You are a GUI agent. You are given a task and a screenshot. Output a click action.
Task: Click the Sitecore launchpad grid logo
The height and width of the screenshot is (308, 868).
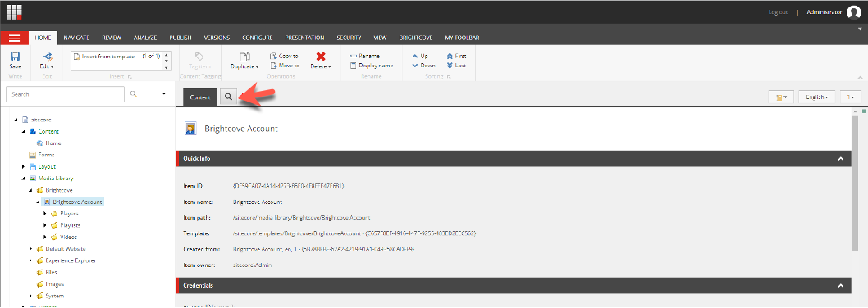15,11
